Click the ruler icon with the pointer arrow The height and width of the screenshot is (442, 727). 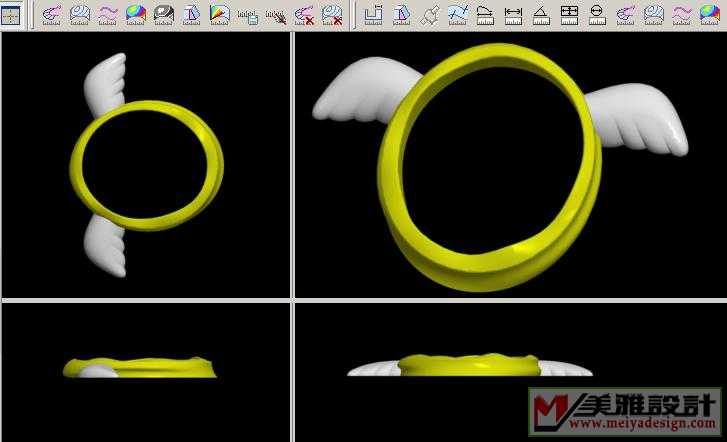coord(276,16)
